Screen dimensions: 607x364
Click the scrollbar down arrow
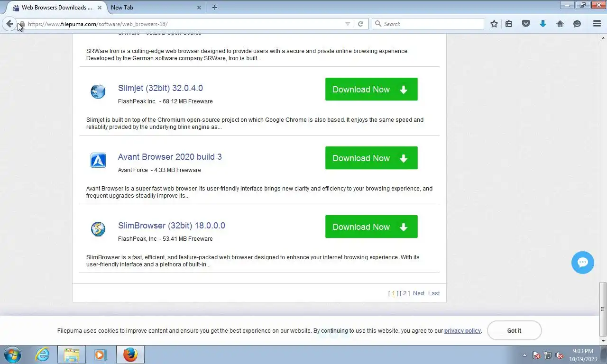(603, 341)
